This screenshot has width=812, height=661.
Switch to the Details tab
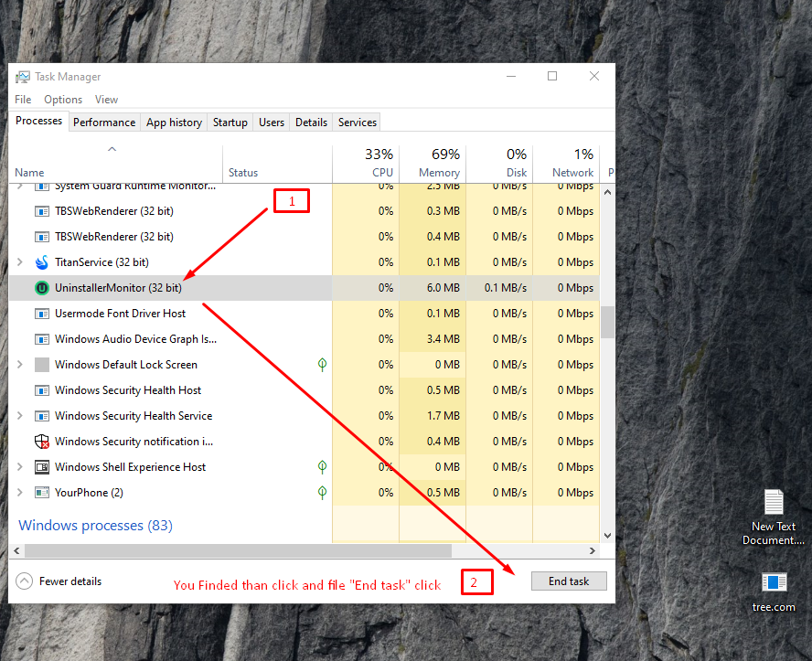(311, 123)
